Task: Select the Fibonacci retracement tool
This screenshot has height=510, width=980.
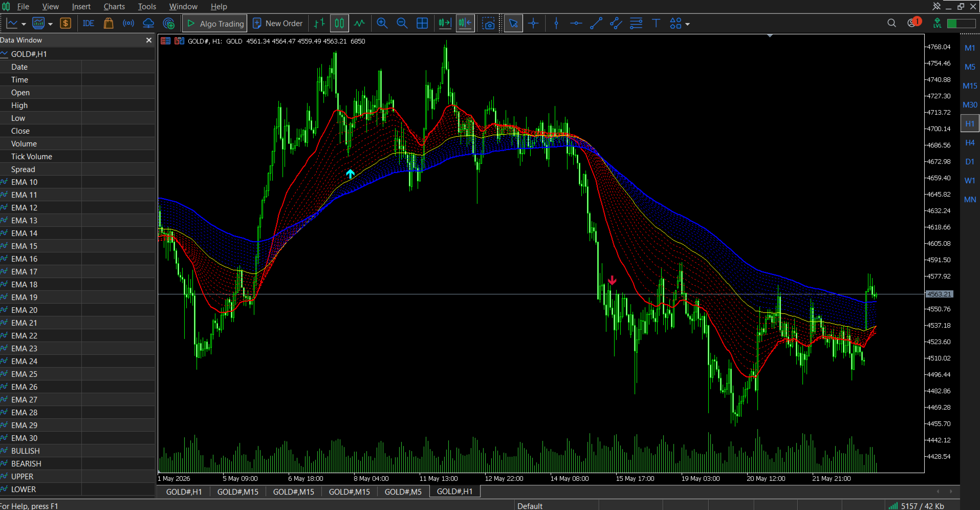Action: point(636,24)
